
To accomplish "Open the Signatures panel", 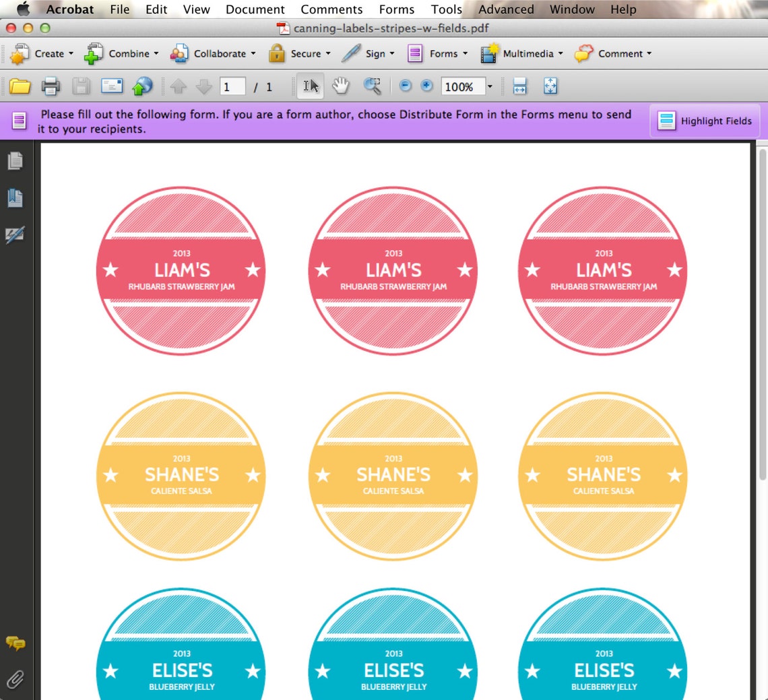I will [15, 235].
